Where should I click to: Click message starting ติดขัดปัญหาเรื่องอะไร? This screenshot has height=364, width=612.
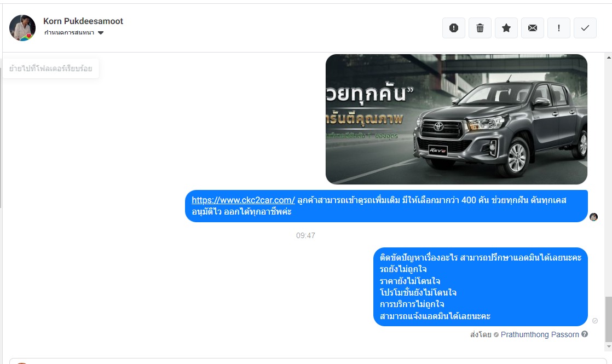click(x=481, y=287)
